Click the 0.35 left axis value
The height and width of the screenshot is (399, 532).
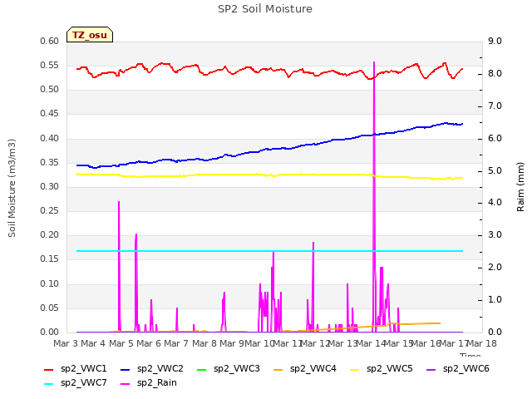tap(50, 162)
